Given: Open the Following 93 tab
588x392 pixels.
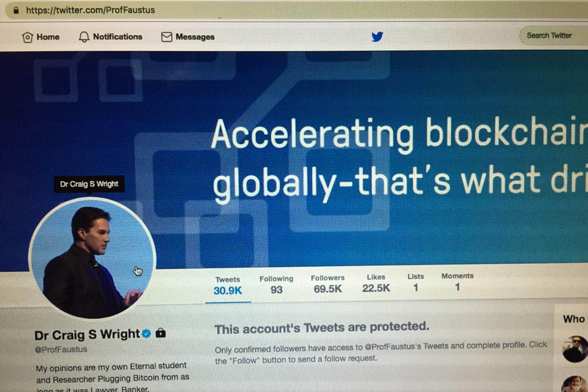Looking at the screenshot, I should (276, 285).
